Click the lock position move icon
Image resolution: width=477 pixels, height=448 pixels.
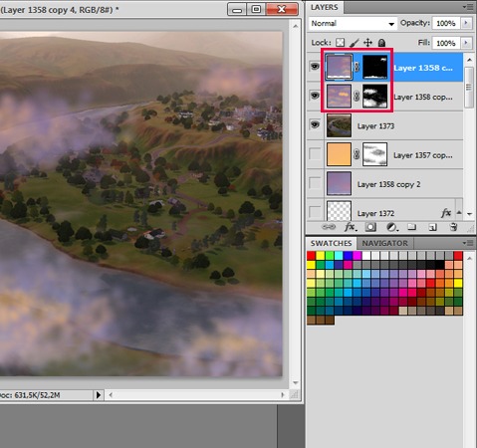(x=367, y=43)
